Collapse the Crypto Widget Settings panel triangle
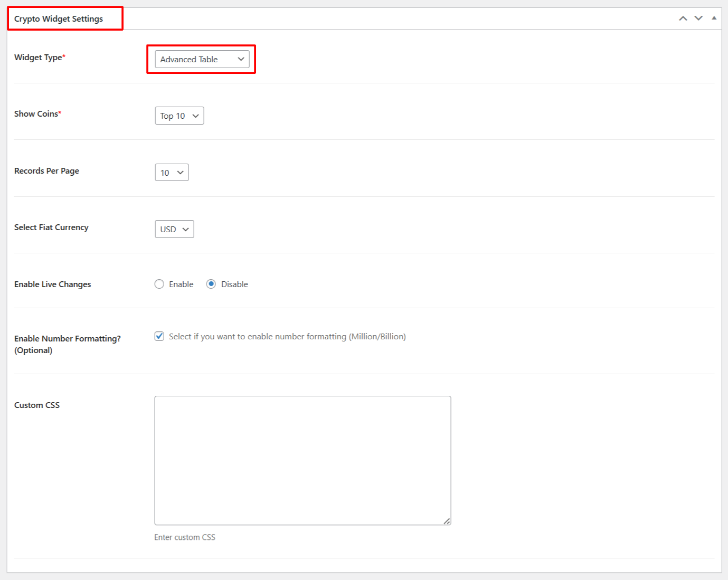 tap(714, 18)
